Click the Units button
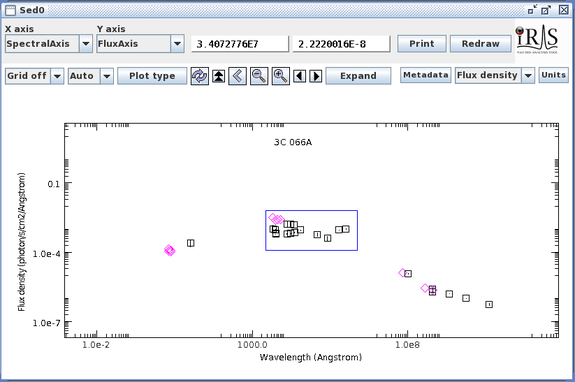 pyautogui.click(x=553, y=75)
